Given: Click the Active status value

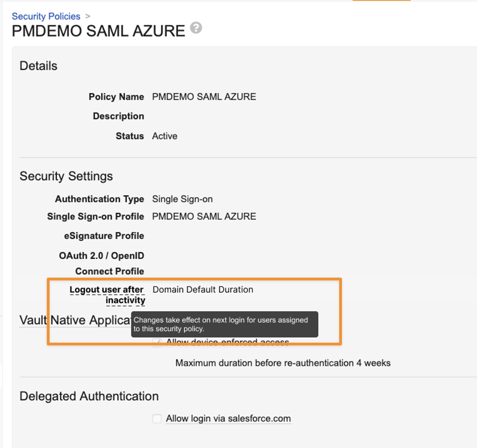Looking at the screenshot, I should point(165,136).
